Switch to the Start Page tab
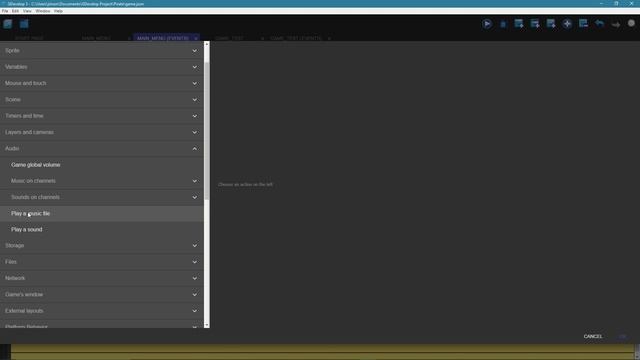Image resolution: width=640 pixels, height=360 pixels. [x=29, y=38]
